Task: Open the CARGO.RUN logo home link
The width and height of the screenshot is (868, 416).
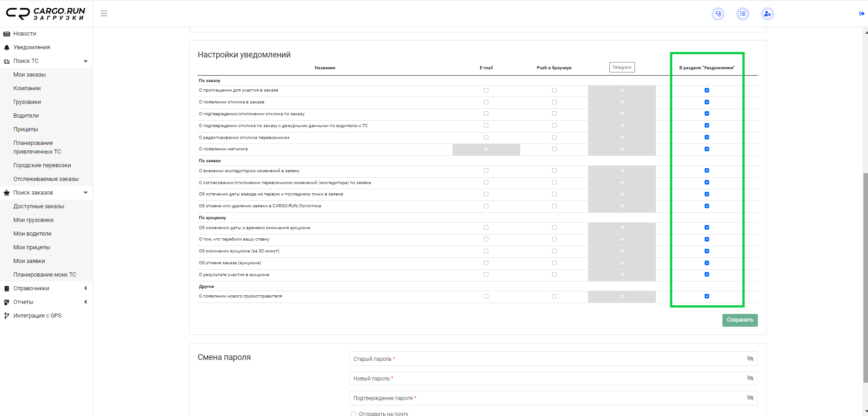Action: pyautogui.click(x=46, y=14)
